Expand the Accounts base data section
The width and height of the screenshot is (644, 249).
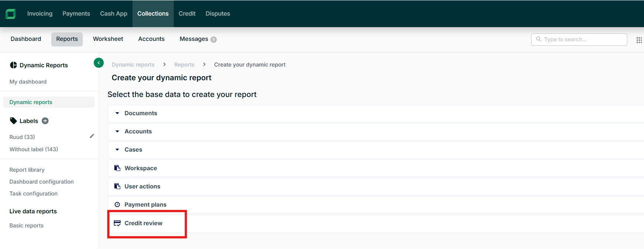(117, 131)
